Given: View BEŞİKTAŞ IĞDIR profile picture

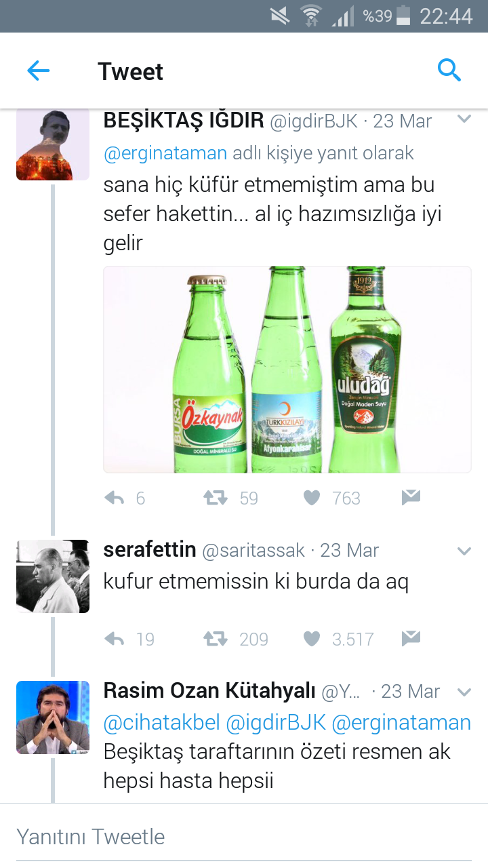Looking at the screenshot, I should pyautogui.click(x=53, y=144).
